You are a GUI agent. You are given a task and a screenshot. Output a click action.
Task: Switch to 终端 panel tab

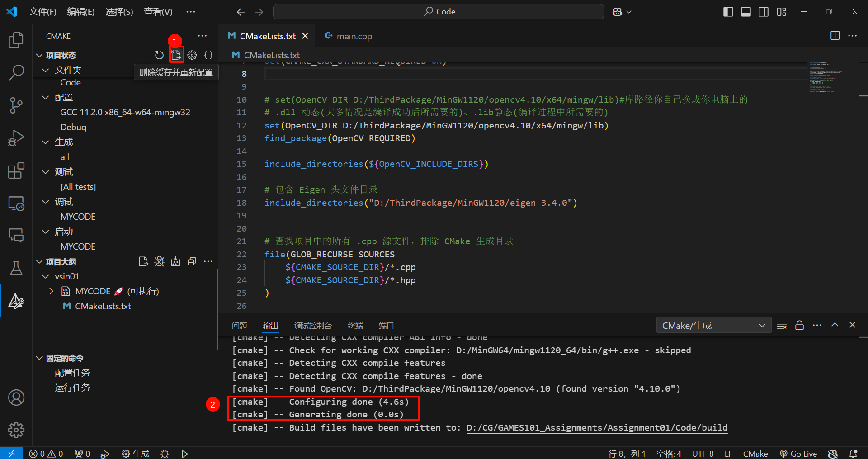pos(355,326)
